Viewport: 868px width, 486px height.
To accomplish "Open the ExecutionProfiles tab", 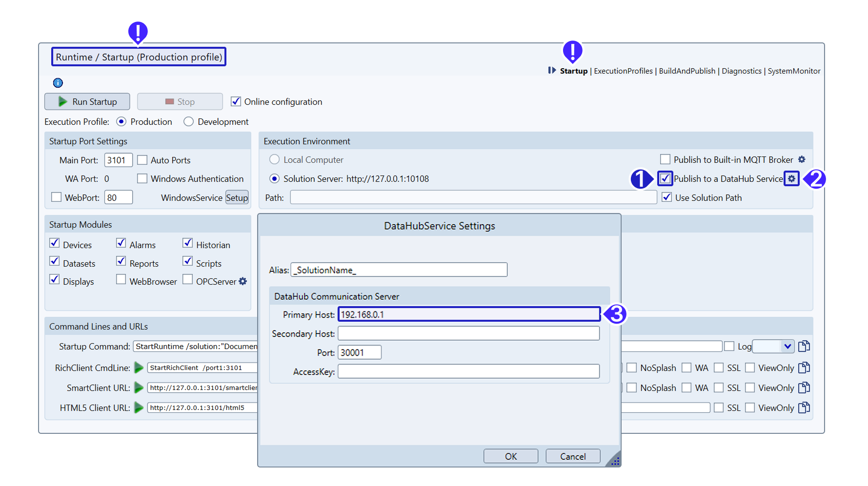I will coord(623,71).
